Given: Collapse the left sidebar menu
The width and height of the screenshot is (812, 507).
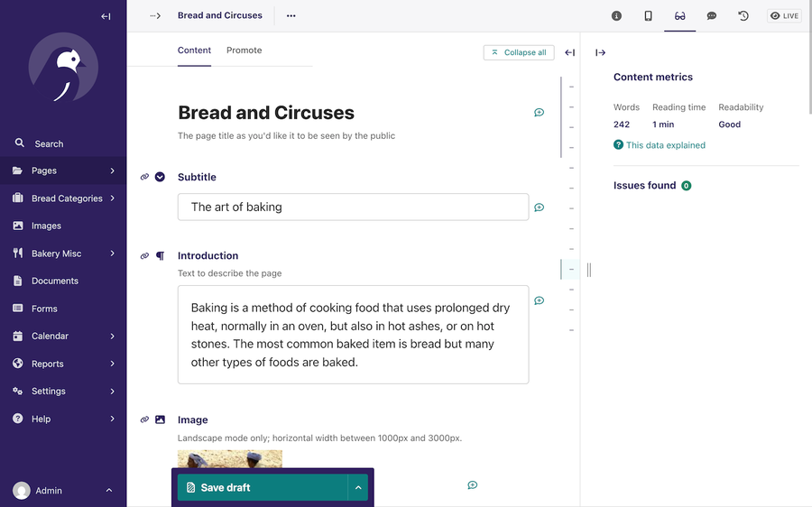Looking at the screenshot, I should click(106, 16).
